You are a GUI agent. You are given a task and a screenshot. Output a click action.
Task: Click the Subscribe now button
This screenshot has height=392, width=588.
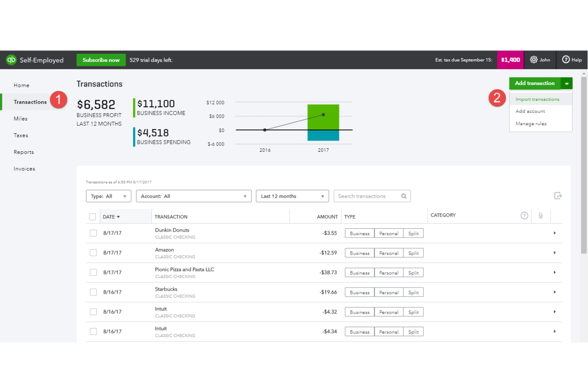(101, 60)
